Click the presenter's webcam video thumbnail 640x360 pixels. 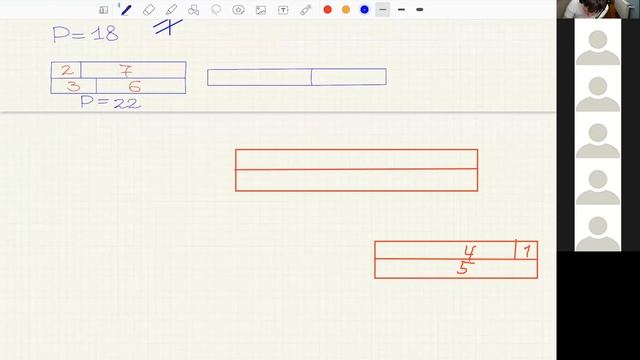pos(598,9)
